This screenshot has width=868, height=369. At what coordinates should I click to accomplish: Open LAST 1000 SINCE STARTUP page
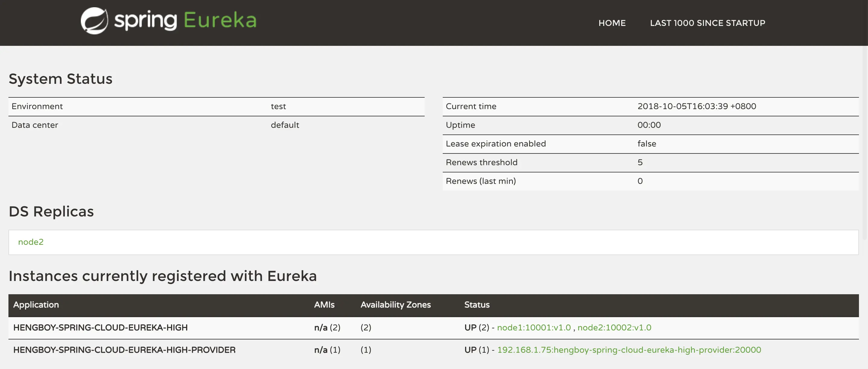click(707, 23)
